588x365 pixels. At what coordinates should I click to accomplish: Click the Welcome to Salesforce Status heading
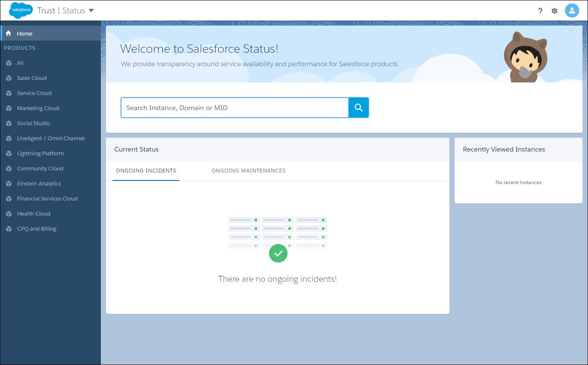[x=199, y=49]
